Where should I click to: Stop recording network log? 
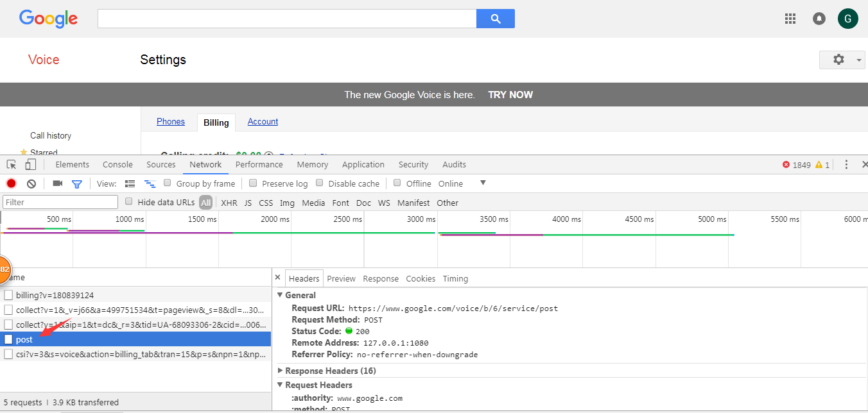point(11,183)
